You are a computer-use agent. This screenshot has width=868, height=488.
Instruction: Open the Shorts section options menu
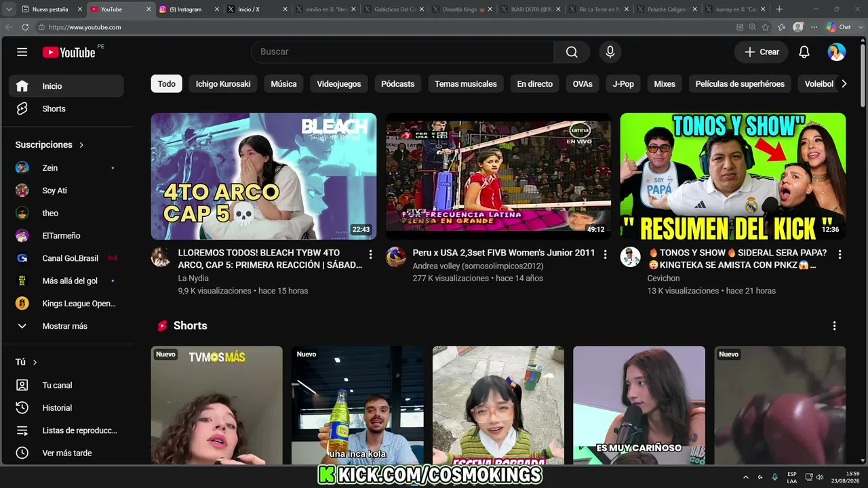(834, 326)
